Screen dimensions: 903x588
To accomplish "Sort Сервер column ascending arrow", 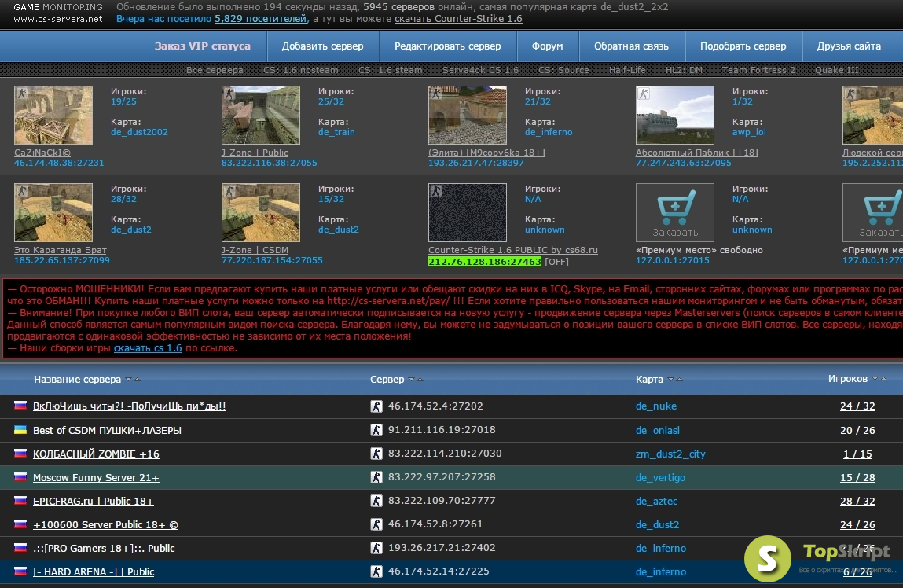I will (420, 380).
